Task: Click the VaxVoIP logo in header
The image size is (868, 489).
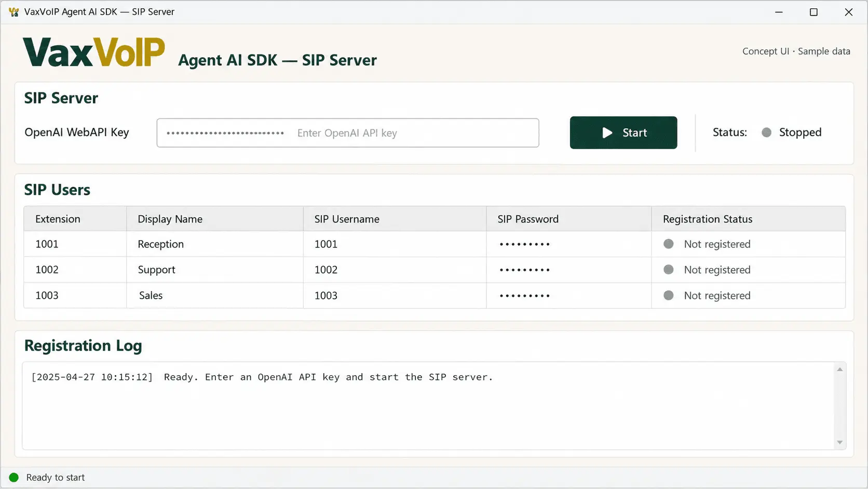Action: point(94,52)
